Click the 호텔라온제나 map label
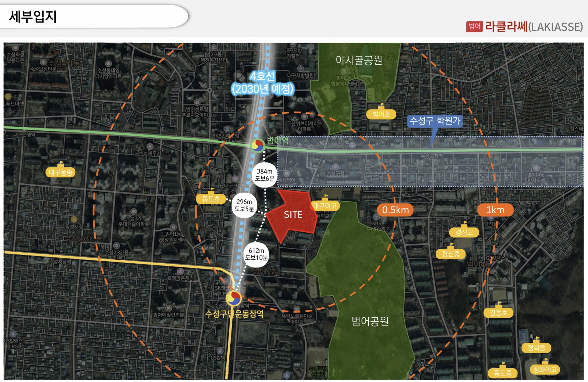The height and width of the screenshot is (382, 588). point(181,278)
